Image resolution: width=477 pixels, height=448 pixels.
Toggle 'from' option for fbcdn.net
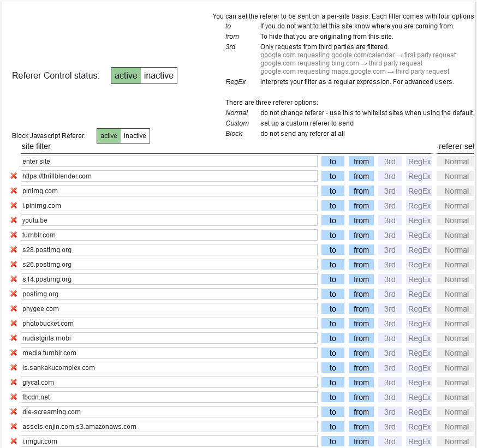[361, 397]
